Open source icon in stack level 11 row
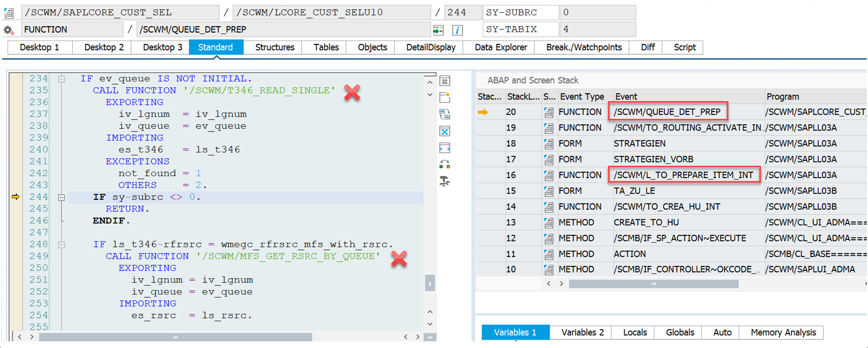This screenshot has height=348, width=868. click(x=548, y=254)
